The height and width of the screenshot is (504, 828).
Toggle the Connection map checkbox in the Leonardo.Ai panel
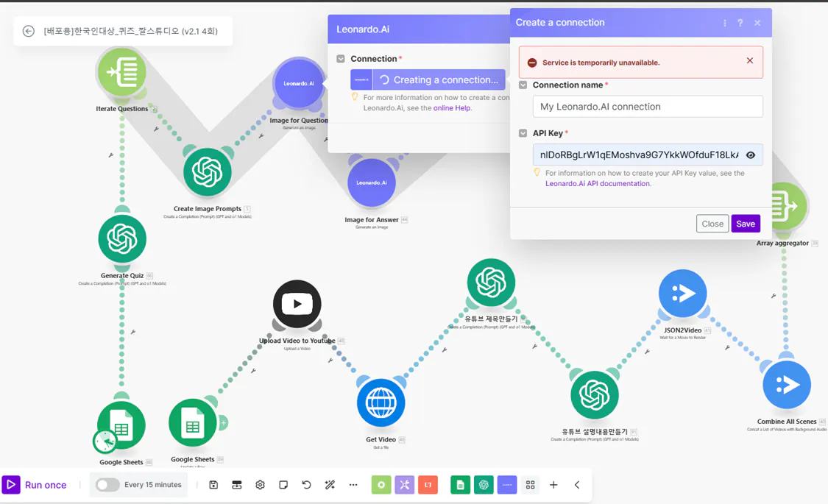click(341, 59)
